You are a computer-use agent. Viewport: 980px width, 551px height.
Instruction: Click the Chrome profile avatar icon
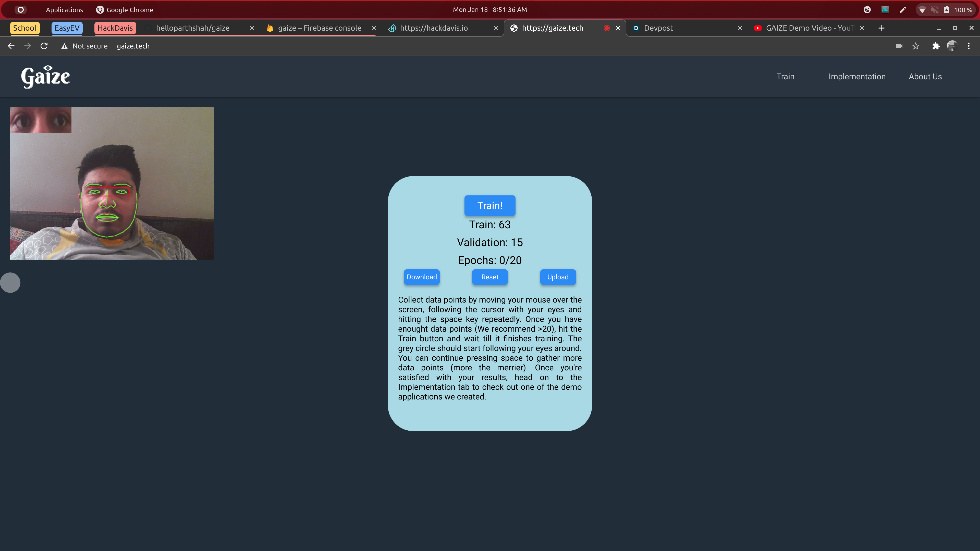click(x=952, y=46)
